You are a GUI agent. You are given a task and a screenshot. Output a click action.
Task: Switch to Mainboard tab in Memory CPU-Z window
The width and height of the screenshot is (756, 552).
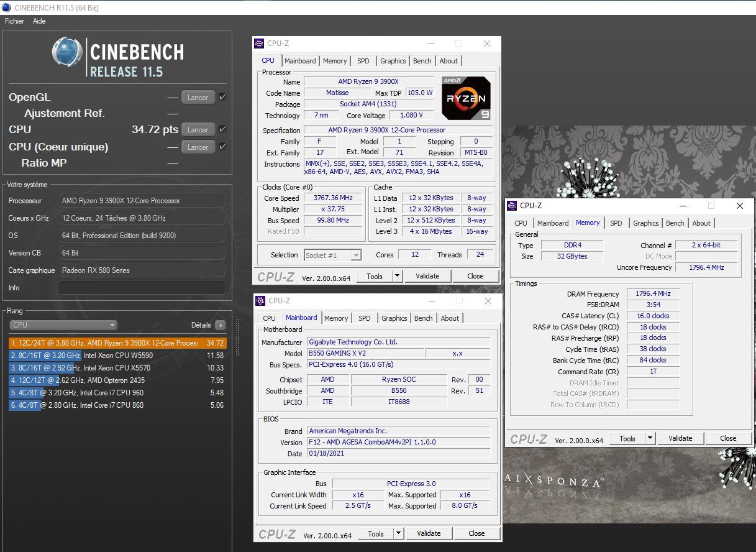click(x=553, y=223)
